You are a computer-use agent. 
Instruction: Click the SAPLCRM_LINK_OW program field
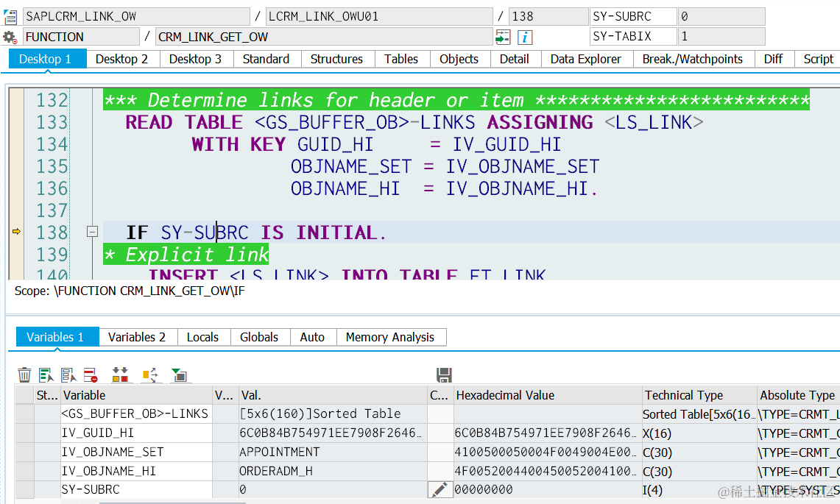[x=136, y=17]
